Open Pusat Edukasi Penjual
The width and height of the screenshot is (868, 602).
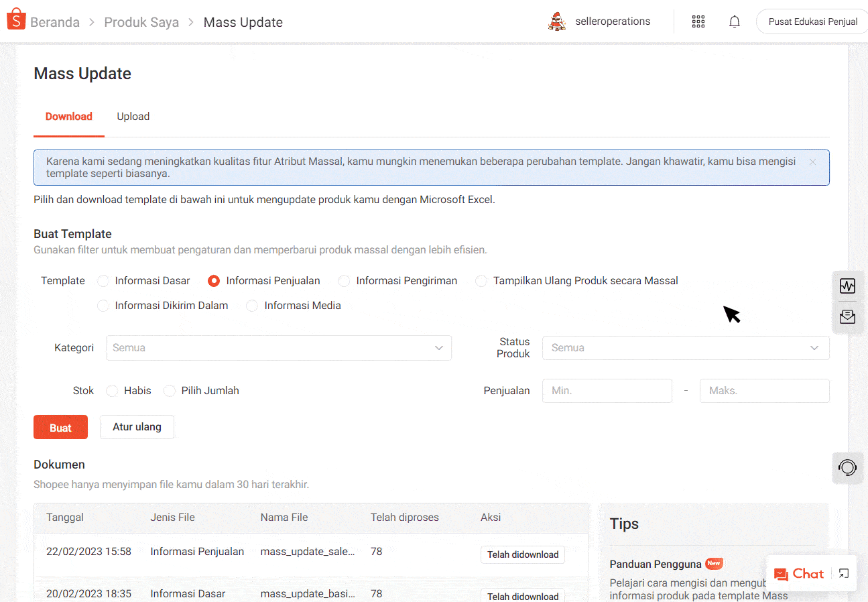click(x=812, y=21)
